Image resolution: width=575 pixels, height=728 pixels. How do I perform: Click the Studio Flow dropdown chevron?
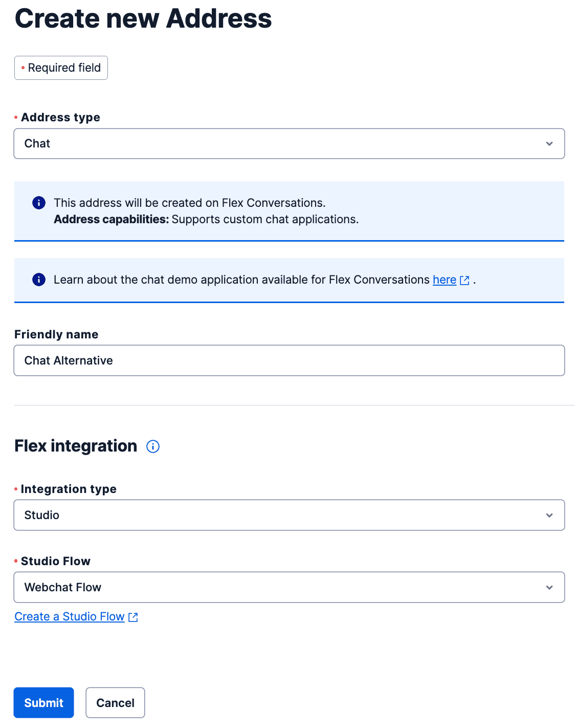pyautogui.click(x=549, y=587)
